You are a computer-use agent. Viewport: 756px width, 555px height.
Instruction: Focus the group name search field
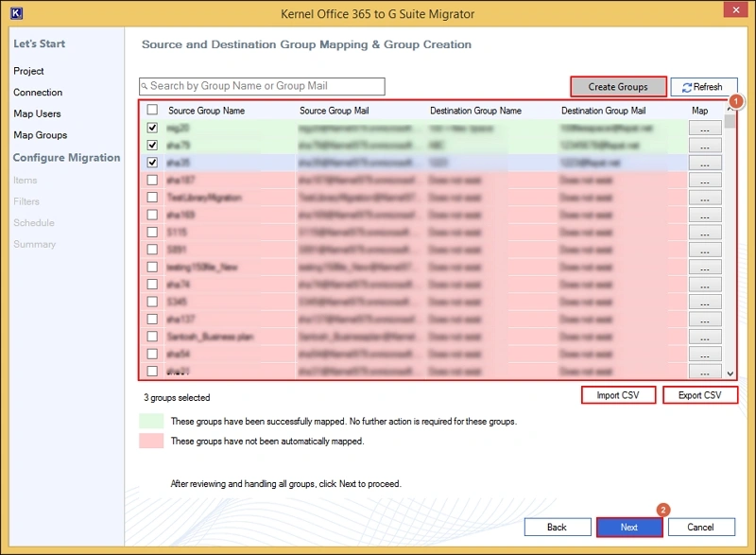(265, 86)
